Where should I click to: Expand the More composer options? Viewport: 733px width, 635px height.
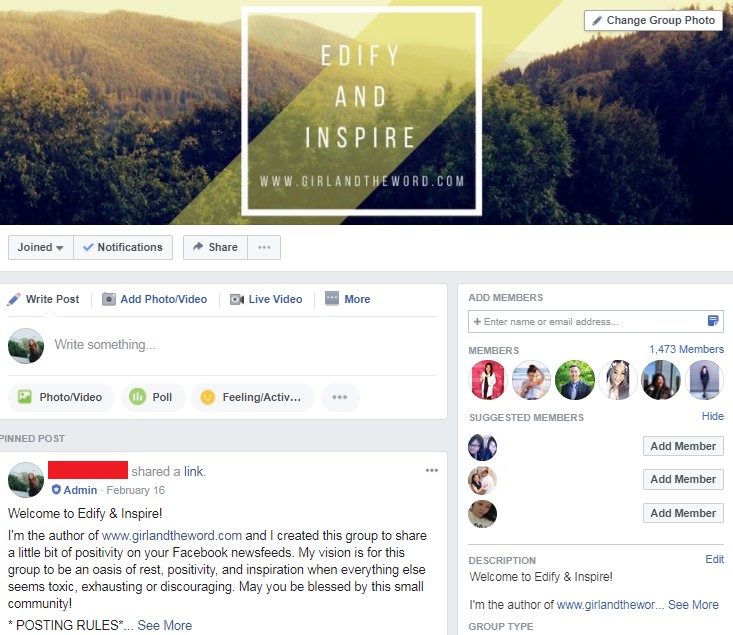click(x=347, y=299)
